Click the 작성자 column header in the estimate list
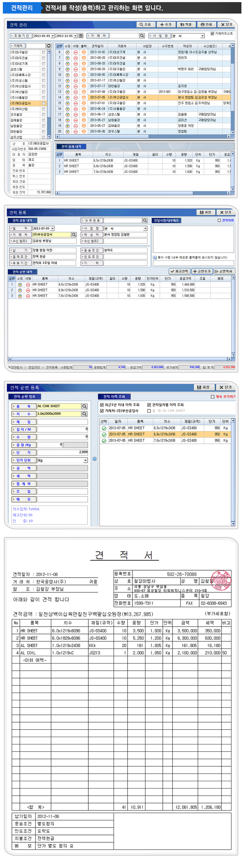This screenshot has height=868, width=243. (187, 46)
